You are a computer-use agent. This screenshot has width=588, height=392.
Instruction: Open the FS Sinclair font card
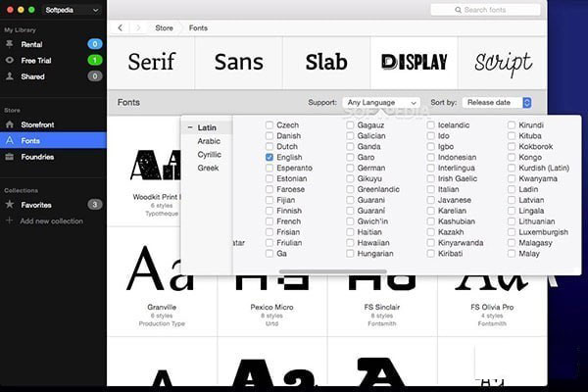click(382, 306)
